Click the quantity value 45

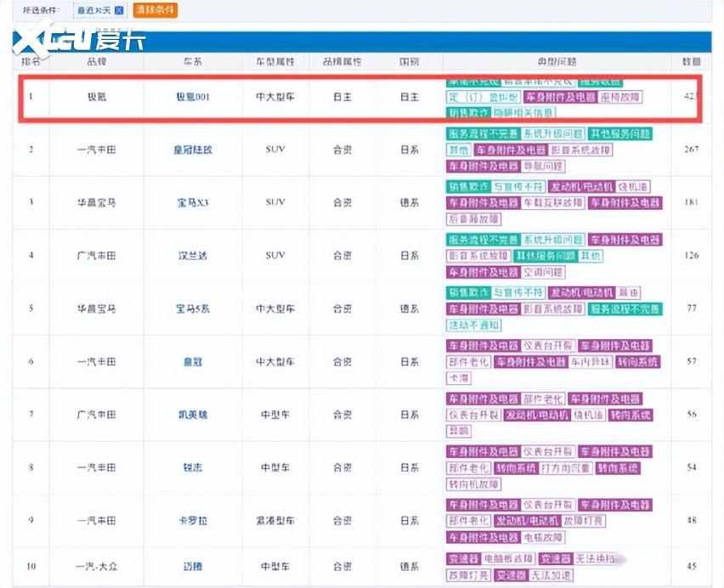(x=691, y=566)
